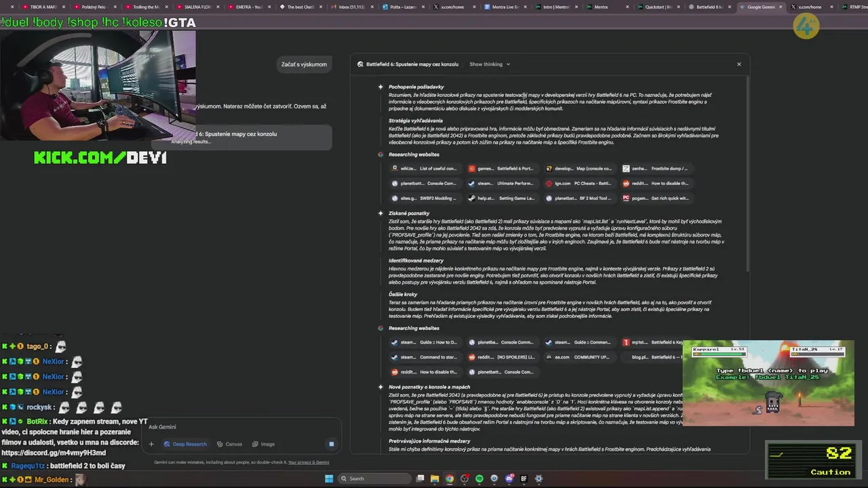
Task: Switch to The best ChatGPT browser tab
Action: 300,7
